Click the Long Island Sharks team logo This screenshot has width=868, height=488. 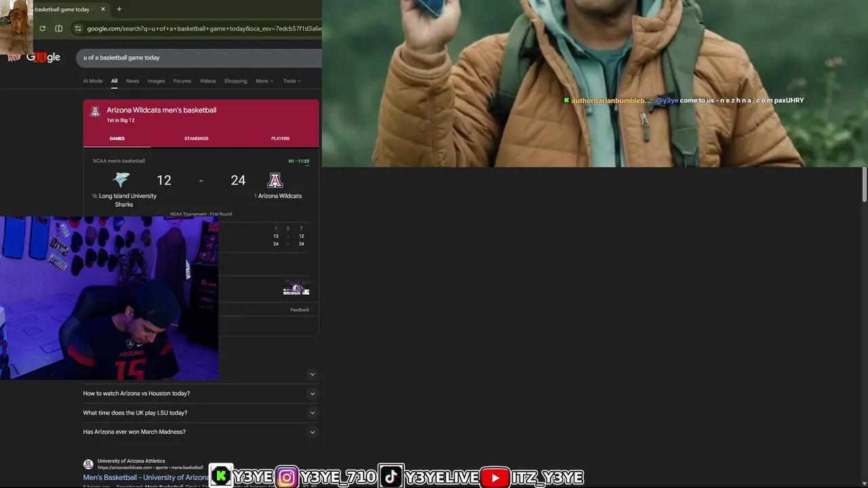(x=121, y=180)
